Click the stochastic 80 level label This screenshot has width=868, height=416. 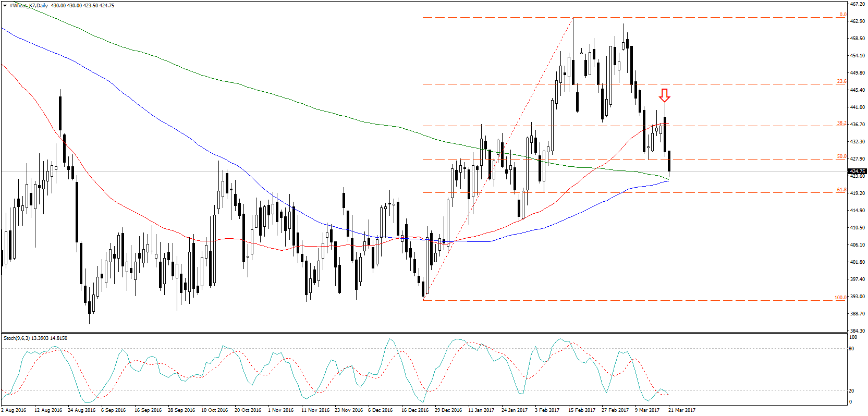(x=851, y=349)
